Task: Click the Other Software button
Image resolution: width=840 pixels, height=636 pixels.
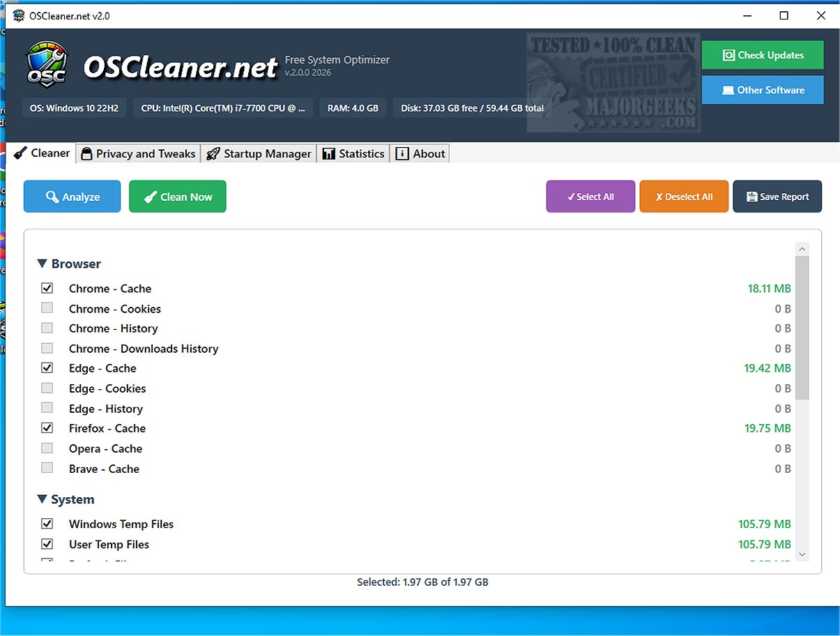Action: point(763,90)
